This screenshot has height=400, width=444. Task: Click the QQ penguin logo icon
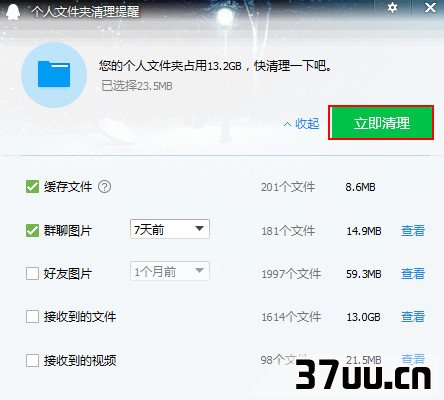point(13,12)
